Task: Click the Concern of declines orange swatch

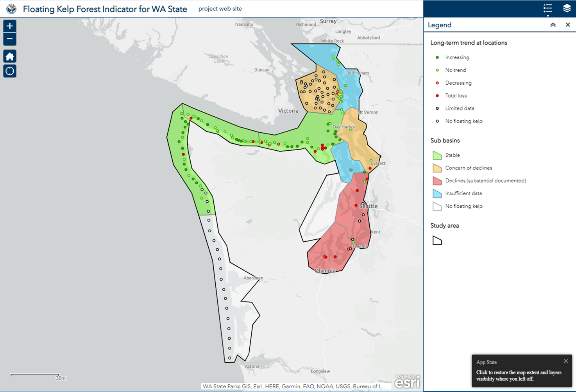Action: coord(437,168)
